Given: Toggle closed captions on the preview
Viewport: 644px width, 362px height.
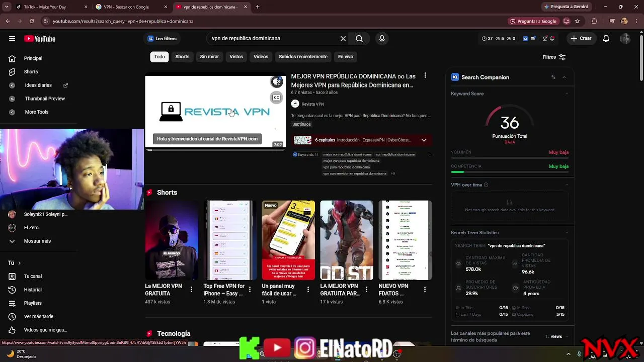Looking at the screenshot, I should pyautogui.click(x=276, y=98).
